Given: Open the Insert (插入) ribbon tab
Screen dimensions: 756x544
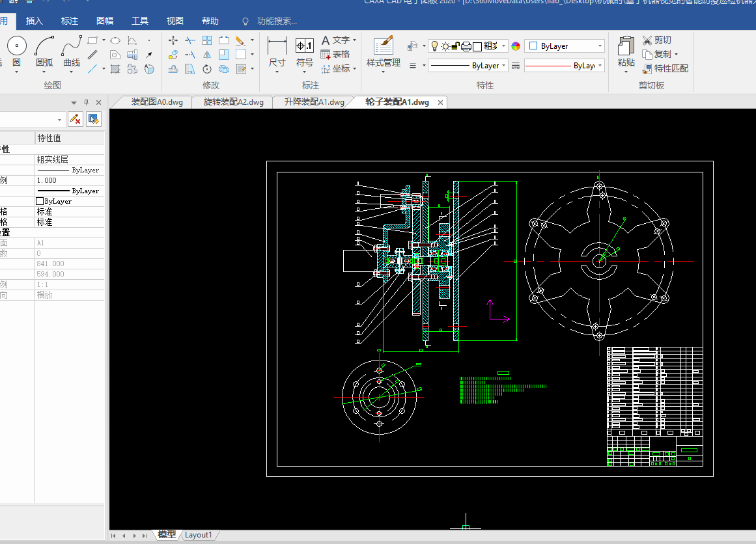Looking at the screenshot, I should tap(35, 21).
